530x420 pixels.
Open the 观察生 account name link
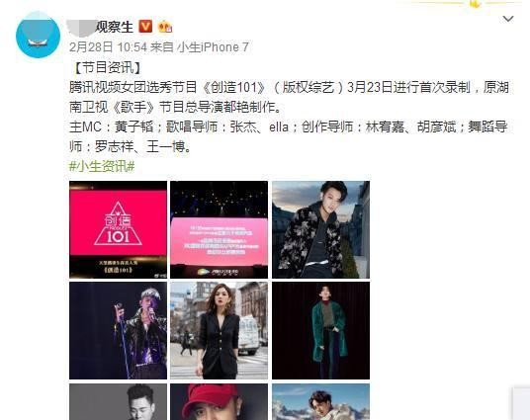click(101, 27)
